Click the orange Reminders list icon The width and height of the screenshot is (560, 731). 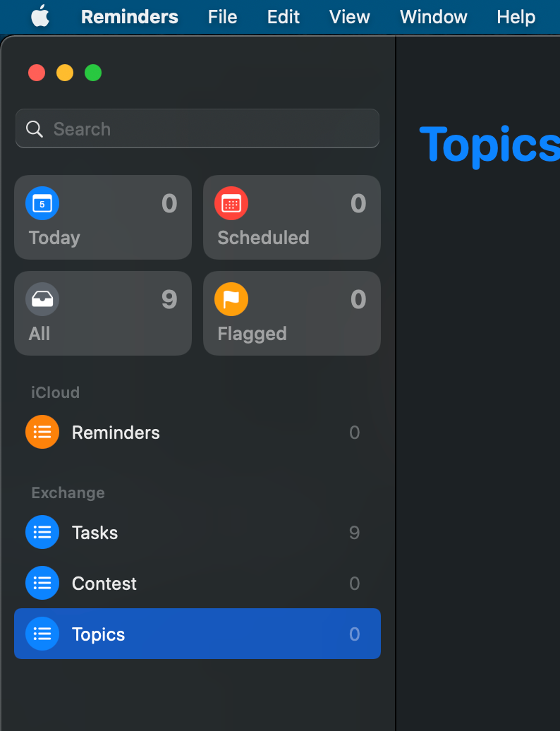click(x=42, y=432)
